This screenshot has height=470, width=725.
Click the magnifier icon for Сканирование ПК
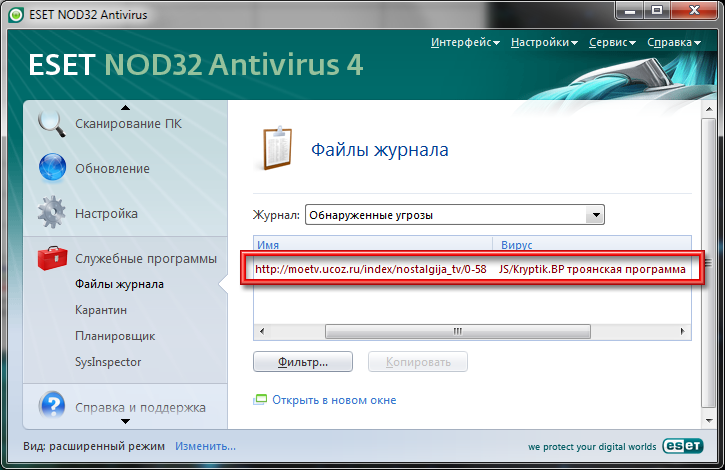[52, 124]
